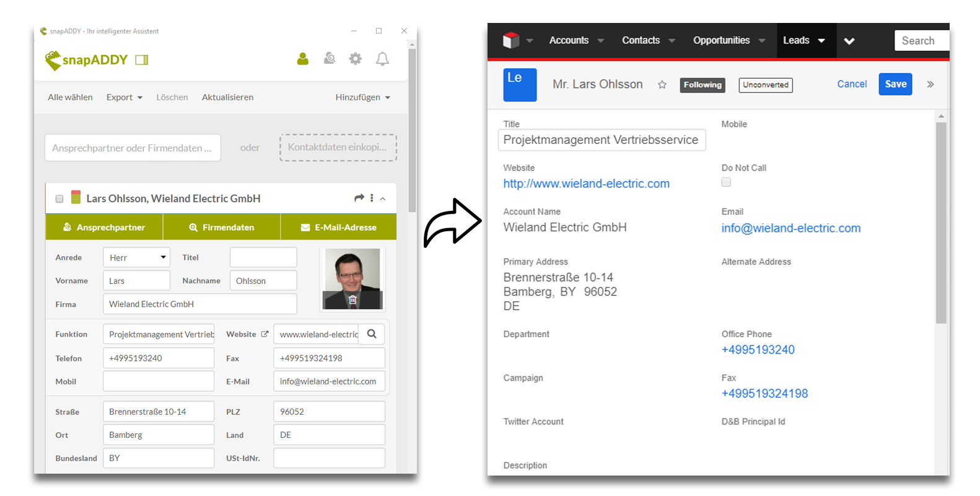Image resolution: width=980 pixels, height=496 pixels.
Task: Open the wieland-electric.com website link
Action: 586,184
